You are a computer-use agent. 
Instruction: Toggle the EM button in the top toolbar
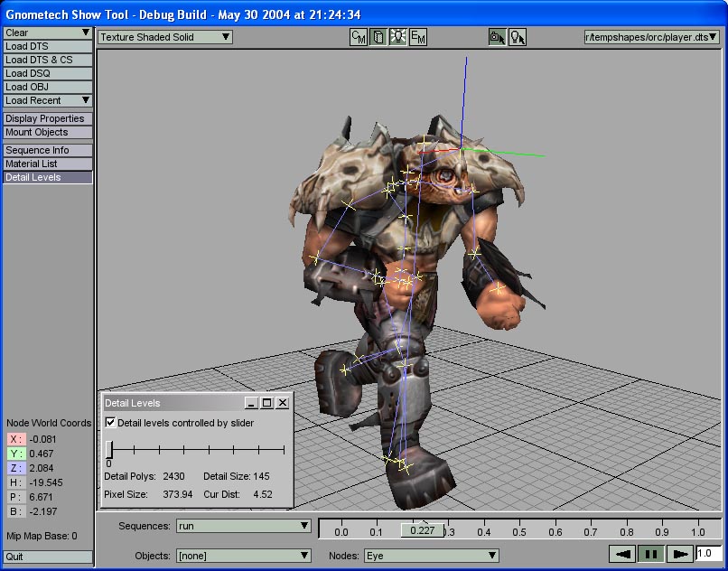click(418, 37)
